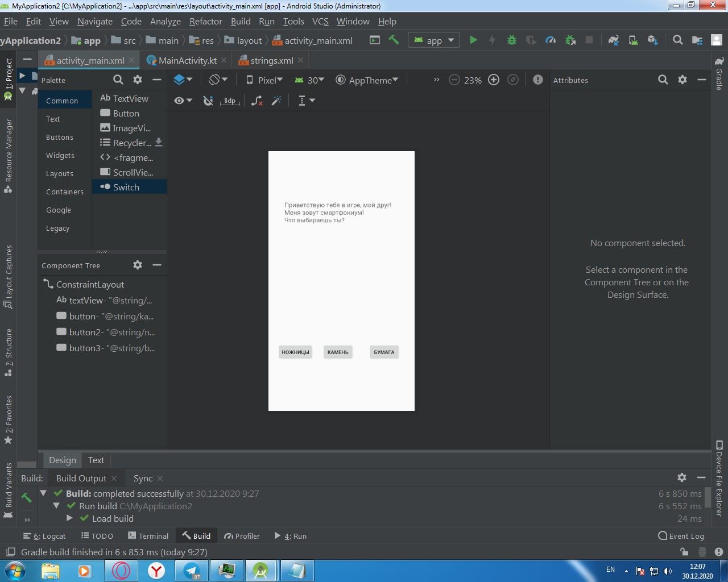Open the app run configuration dropdown

pyautogui.click(x=434, y=40)
